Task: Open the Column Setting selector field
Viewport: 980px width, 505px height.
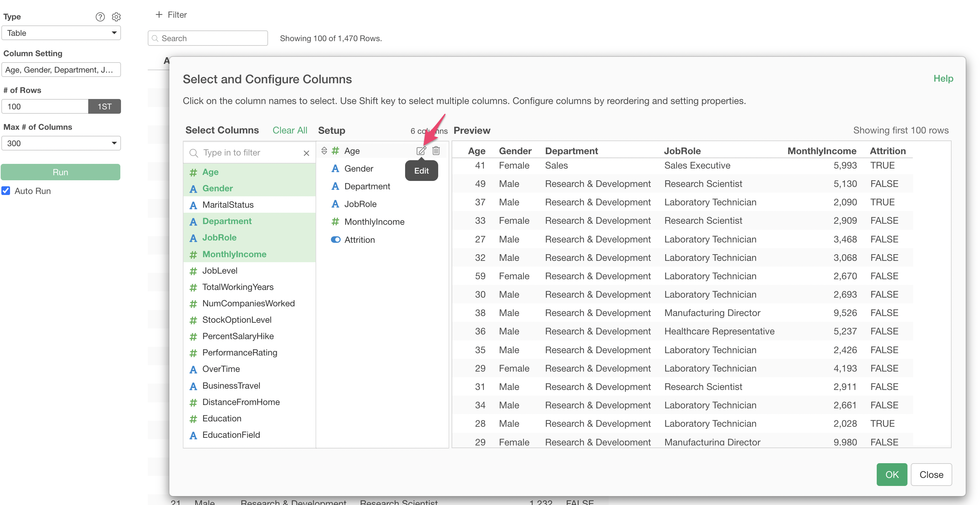Action: click(x=61, y=70)
